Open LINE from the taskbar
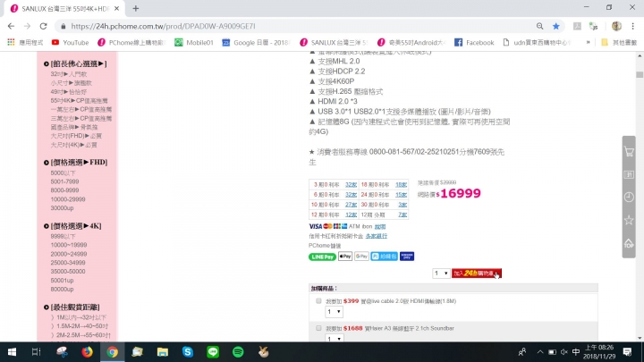Viewport: 644px width, 362px height. 213,352
